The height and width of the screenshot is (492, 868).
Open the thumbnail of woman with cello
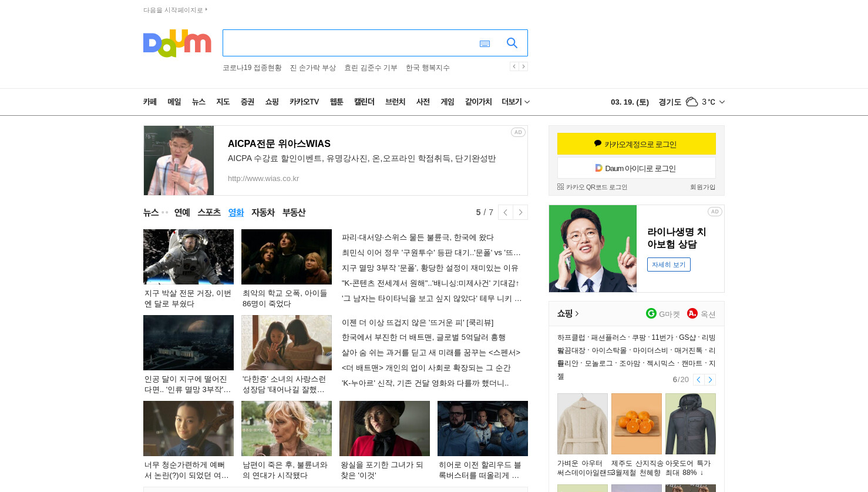pos(189,429)
